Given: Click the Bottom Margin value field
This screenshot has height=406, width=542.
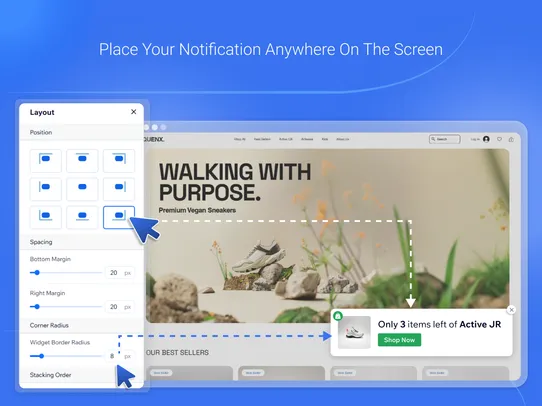Looking at the screenshot, I should click(119, 273).
